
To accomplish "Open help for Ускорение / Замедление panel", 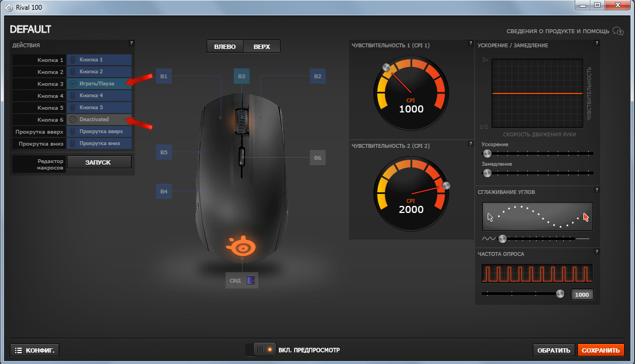I will pyautogui.click(x=597, y=43).
